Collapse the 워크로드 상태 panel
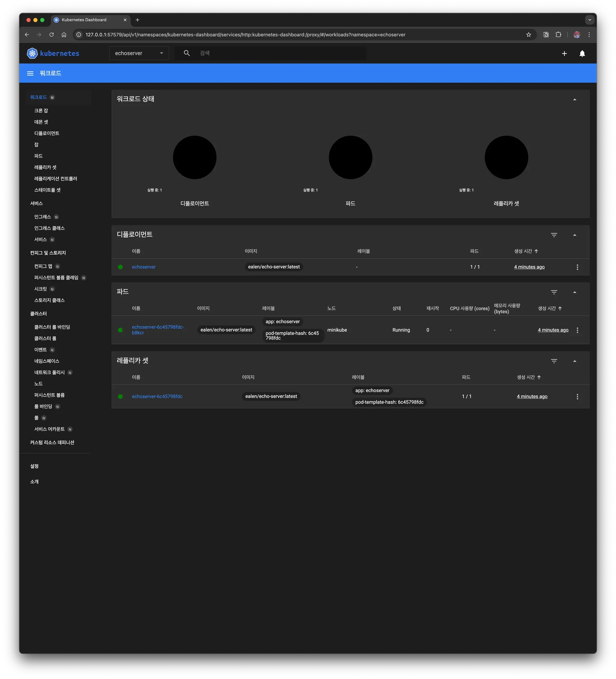The image size is (616, 679). pyautogui.click(x=575, y=99)
